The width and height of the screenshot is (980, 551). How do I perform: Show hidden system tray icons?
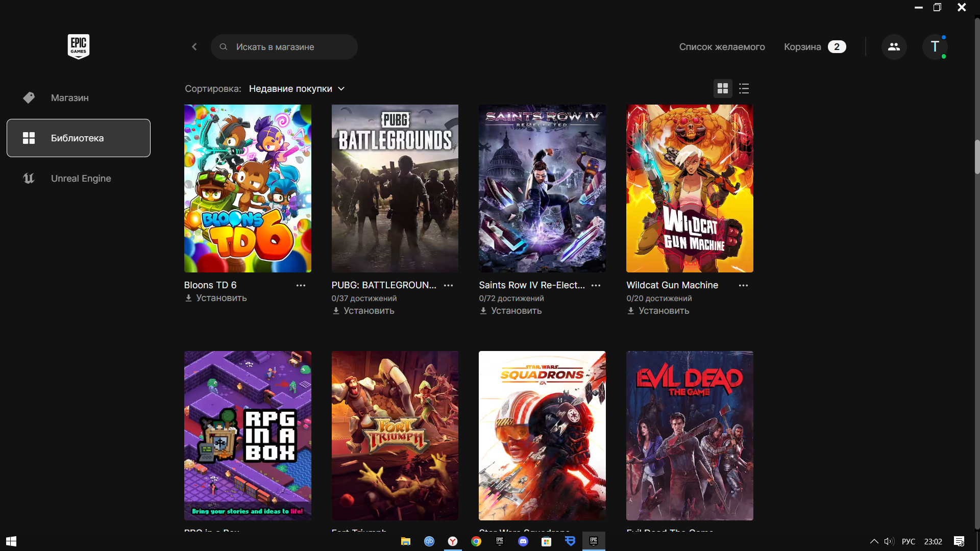pos(874,541)
